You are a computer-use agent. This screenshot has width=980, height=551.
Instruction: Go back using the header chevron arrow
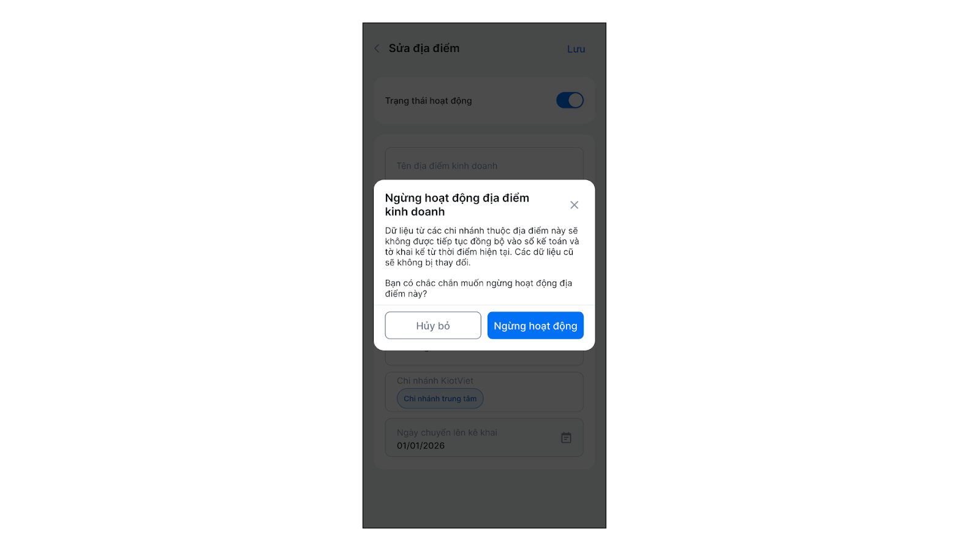coord(377,48)
